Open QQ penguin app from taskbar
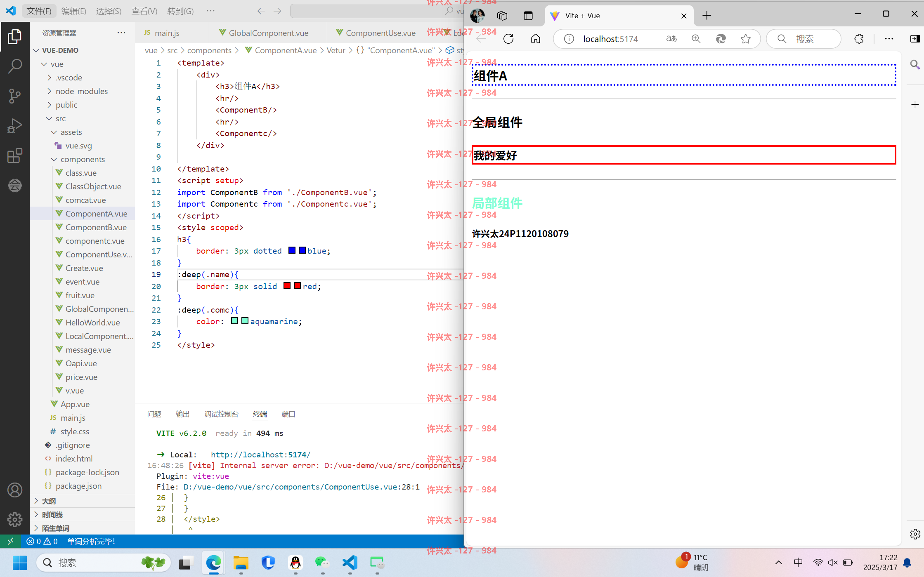The image size is (924, 577). [295, 563]
